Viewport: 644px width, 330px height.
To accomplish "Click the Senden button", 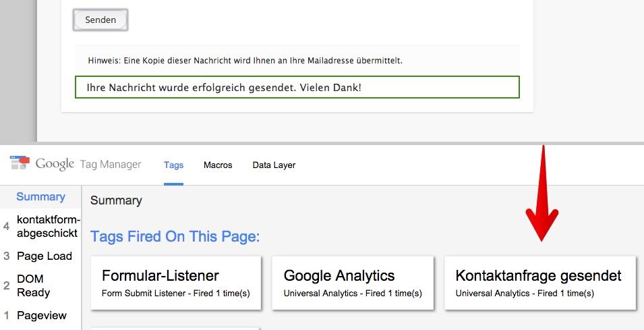I will [x=100, y=20].
